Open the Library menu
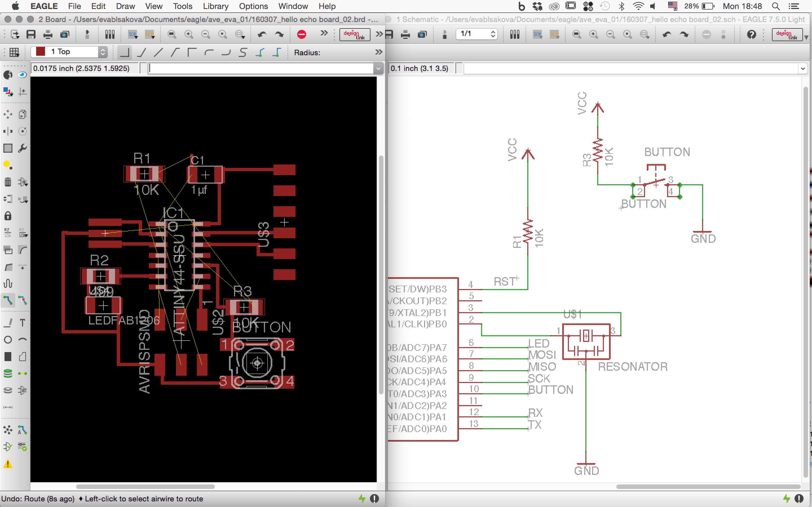The height and width of the screenshot is (507, 812). pos(215,6)
